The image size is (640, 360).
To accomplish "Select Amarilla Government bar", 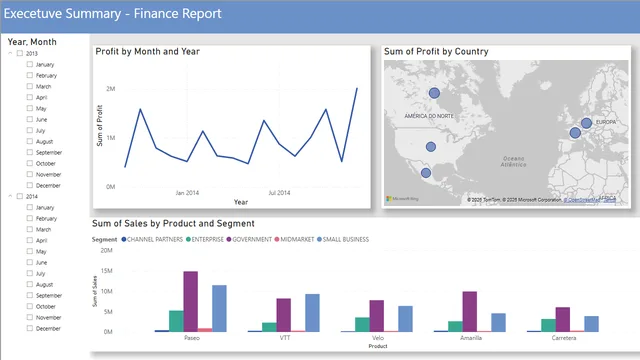I will 470,312.
